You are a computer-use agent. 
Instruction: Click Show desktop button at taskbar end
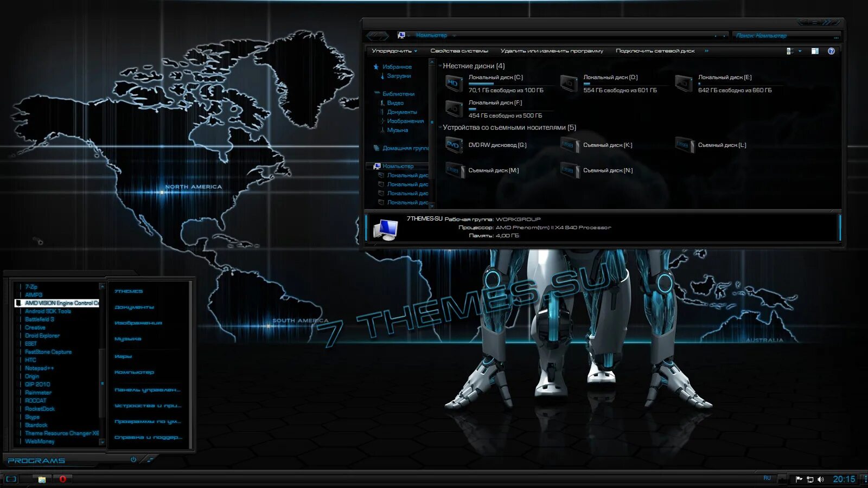click(x=864, y=479)
